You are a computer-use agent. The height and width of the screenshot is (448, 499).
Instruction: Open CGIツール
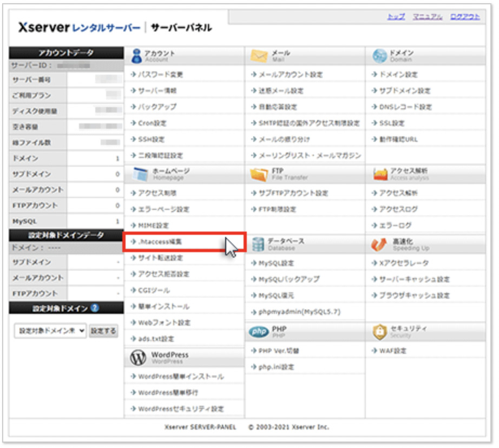pyautogui.click(x=154, y=291)
